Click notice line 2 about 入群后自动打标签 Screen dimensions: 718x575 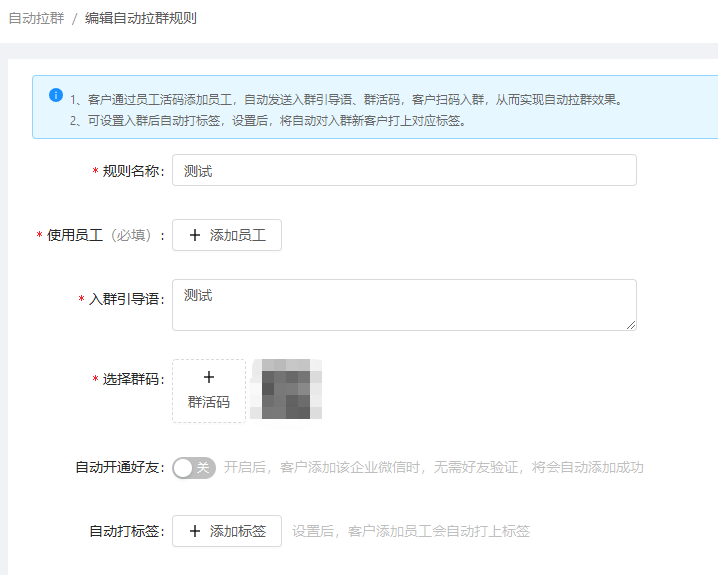(x=268, y=120)
